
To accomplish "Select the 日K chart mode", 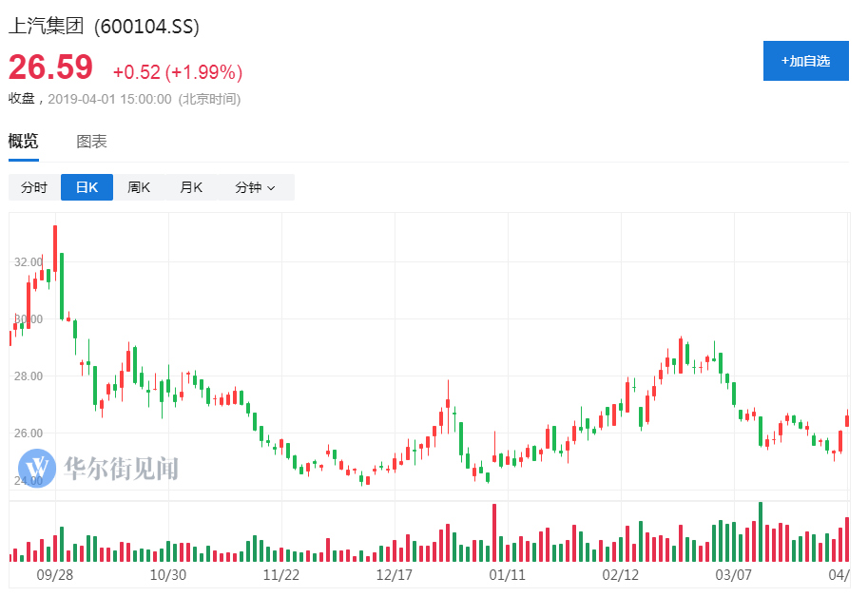I will 87,187.
